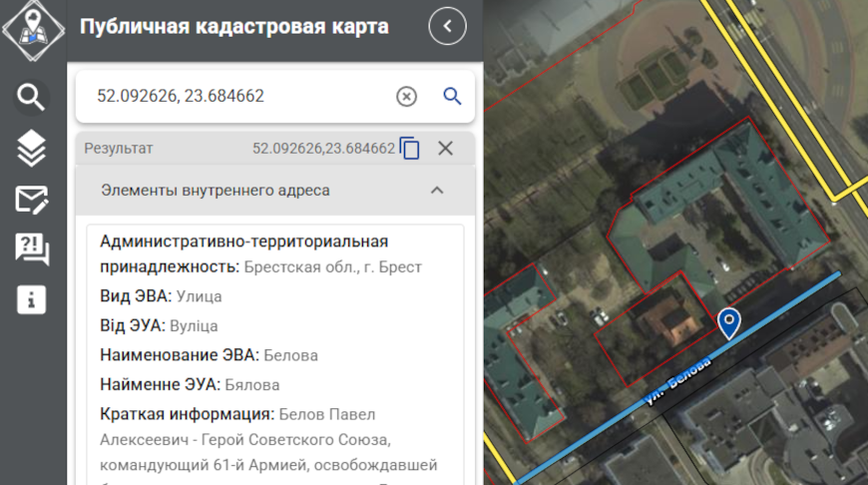Image resolution: width=868 pixels, height=485 pixels.
Task: Click the Публичная кадастровая карта title
Action: coord(233,27)
